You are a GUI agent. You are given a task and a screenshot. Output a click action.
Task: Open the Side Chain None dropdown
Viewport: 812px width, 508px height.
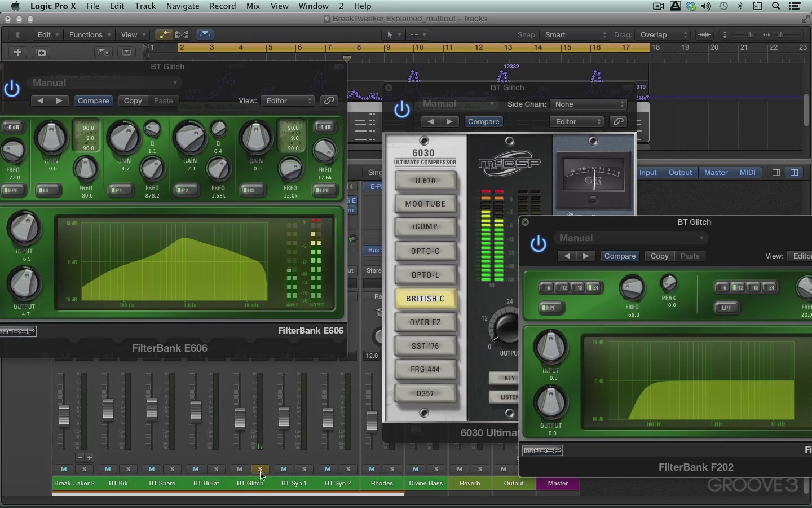tap(588, 104)
